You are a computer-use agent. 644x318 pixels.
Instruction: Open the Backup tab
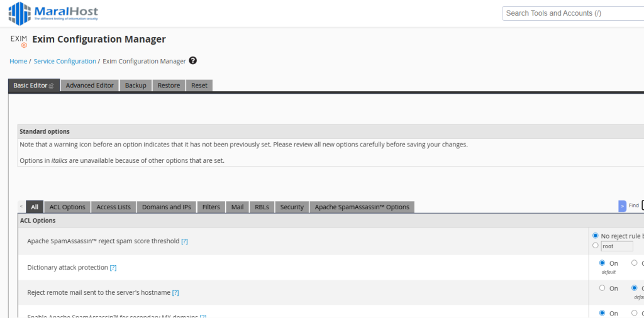[x=135, y=85]
